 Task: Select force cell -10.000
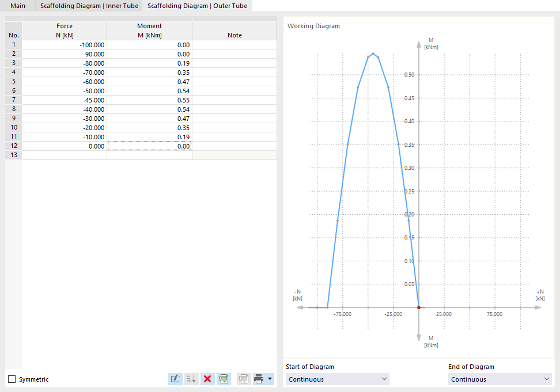[65, 138]
